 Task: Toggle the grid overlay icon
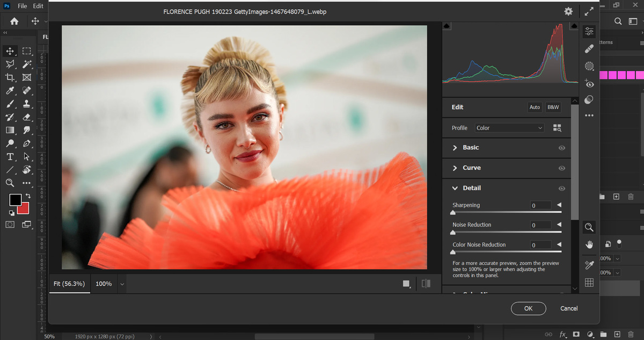[x=589, y=283]
